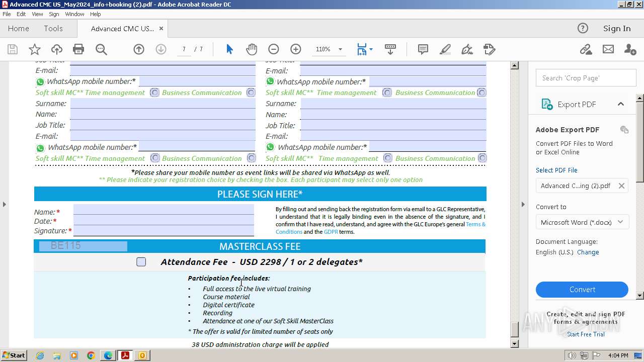Switch to the Home tab

(19, 29)
